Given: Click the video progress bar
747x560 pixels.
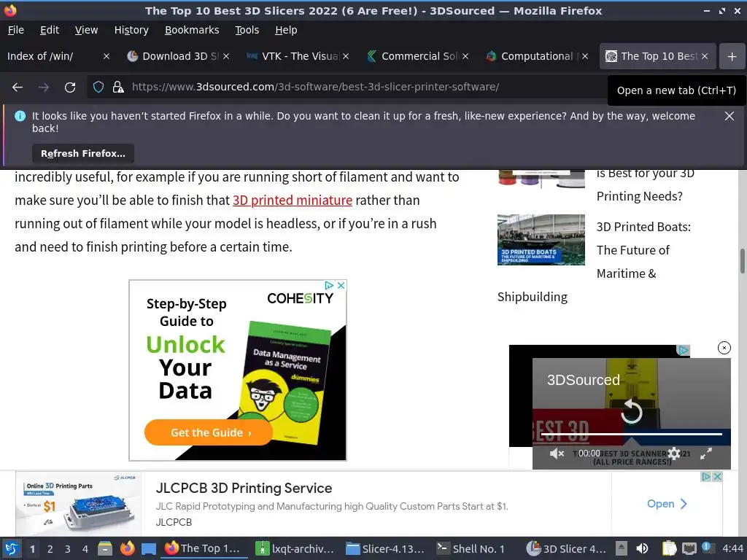Looking at the screenshot, I should pos(631,434).
